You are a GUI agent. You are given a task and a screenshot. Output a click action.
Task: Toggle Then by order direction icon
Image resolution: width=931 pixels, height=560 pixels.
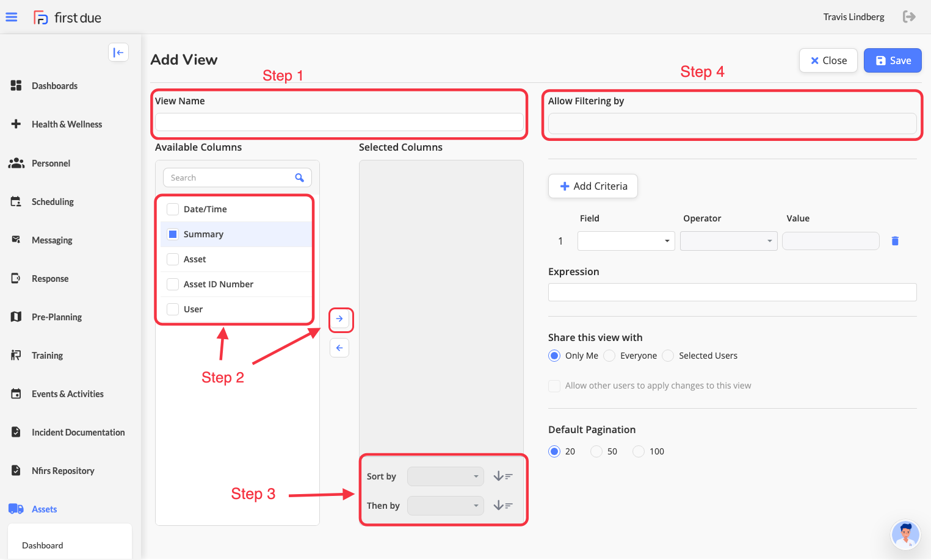(x=503, y=506)
